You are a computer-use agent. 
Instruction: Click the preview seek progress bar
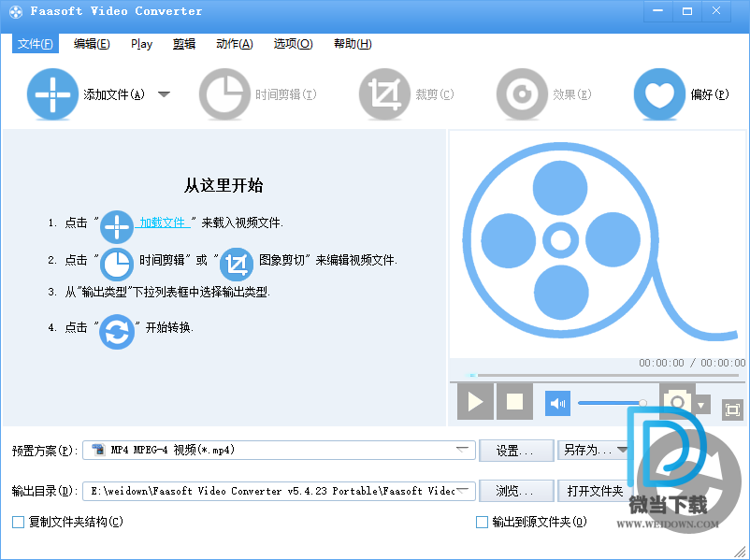tap(603, 376)
